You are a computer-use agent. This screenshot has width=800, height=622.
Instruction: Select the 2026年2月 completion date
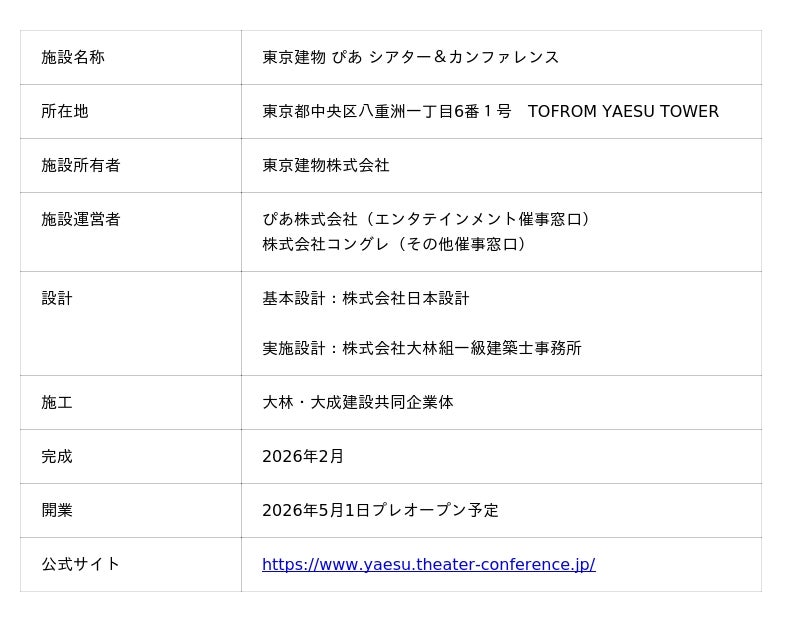point(302,457)
